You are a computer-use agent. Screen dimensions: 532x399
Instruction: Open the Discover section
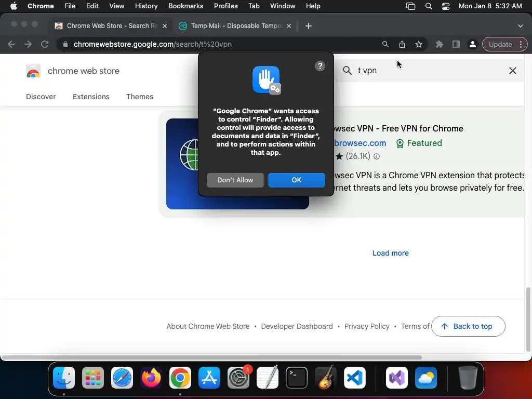pos(41,97)
